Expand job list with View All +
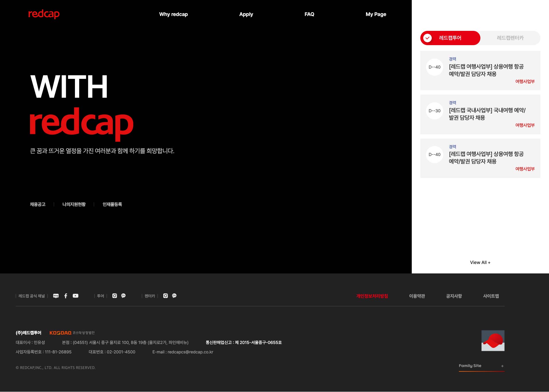Viewport: 549px width, 392px height. pos(480,263)
